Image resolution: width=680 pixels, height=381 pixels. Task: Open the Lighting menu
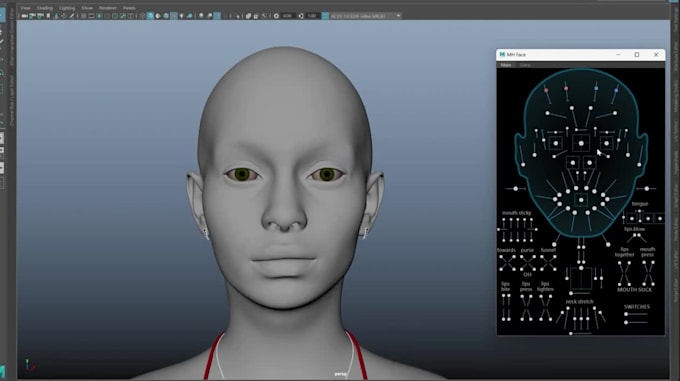coord(67,8)
